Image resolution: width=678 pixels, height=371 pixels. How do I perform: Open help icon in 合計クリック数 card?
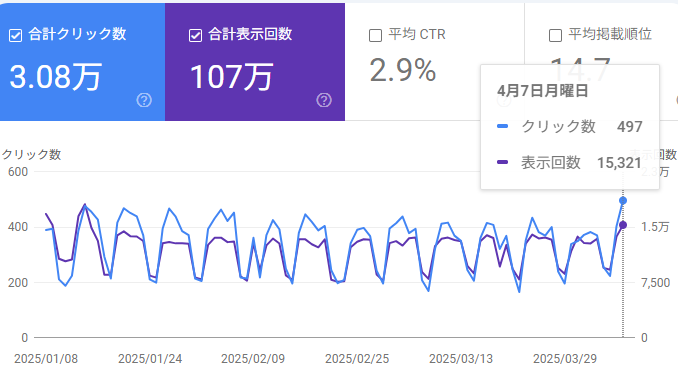144,100
